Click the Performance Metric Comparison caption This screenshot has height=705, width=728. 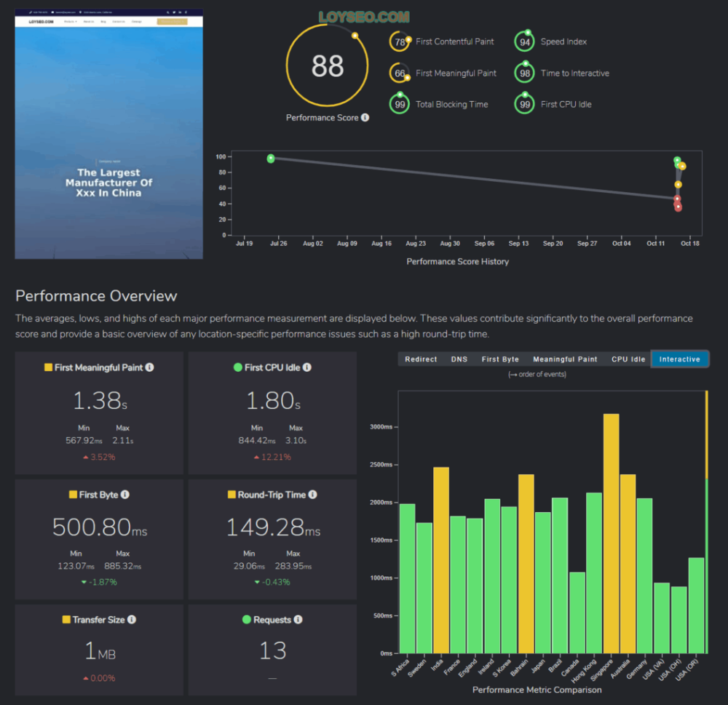point(537,690)
